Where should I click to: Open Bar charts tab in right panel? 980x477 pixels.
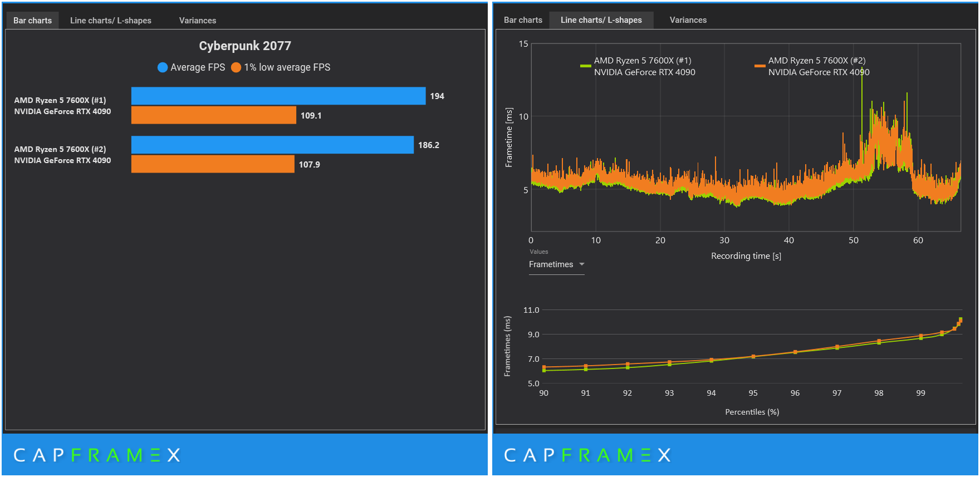523,20
